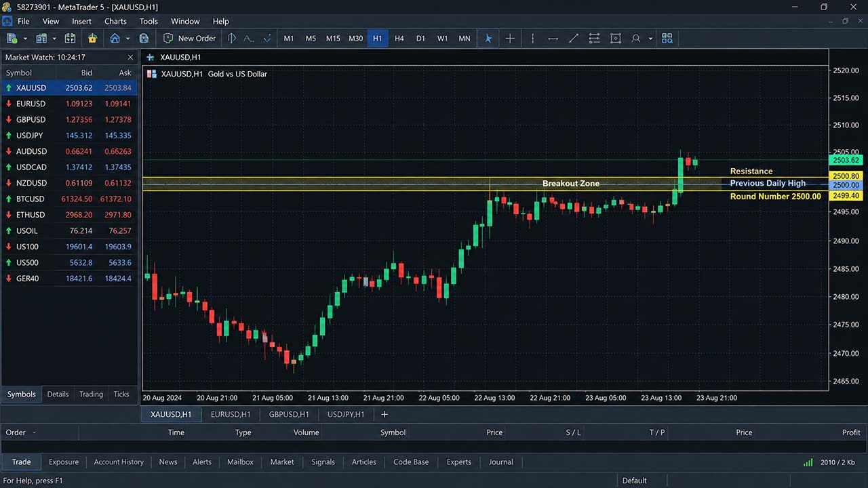Viewport: 868px width, 488px height.
Task: Select the H1 timeframe
Action: 378,39
